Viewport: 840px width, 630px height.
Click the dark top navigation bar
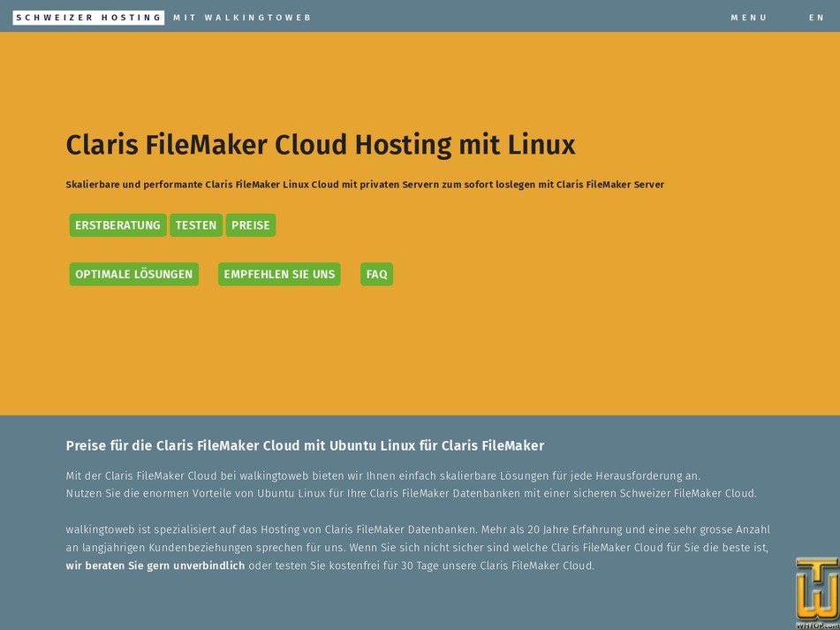point(486,17)
